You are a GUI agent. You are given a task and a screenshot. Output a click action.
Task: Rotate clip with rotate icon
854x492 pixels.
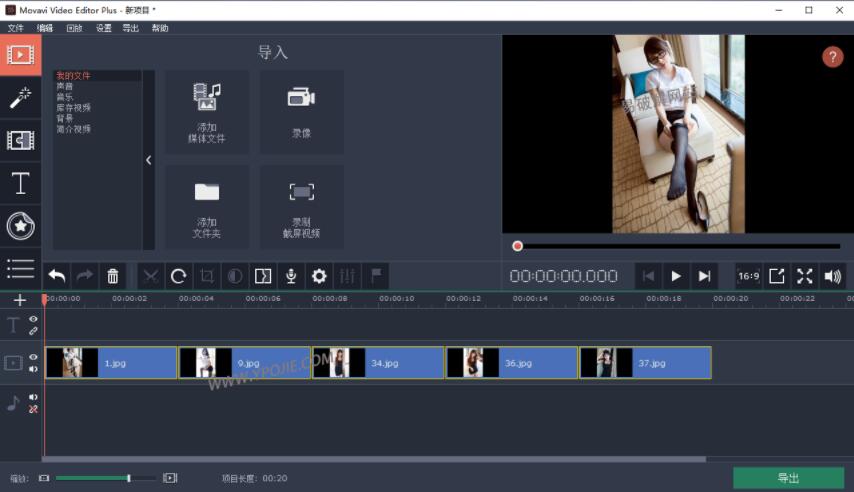point(179,276)
